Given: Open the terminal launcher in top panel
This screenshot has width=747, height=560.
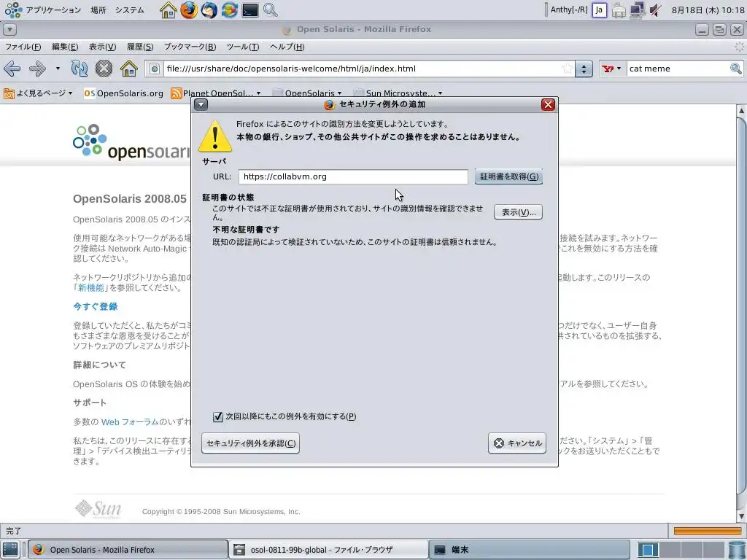Looking at the screenshot, I should pos(249,10).
